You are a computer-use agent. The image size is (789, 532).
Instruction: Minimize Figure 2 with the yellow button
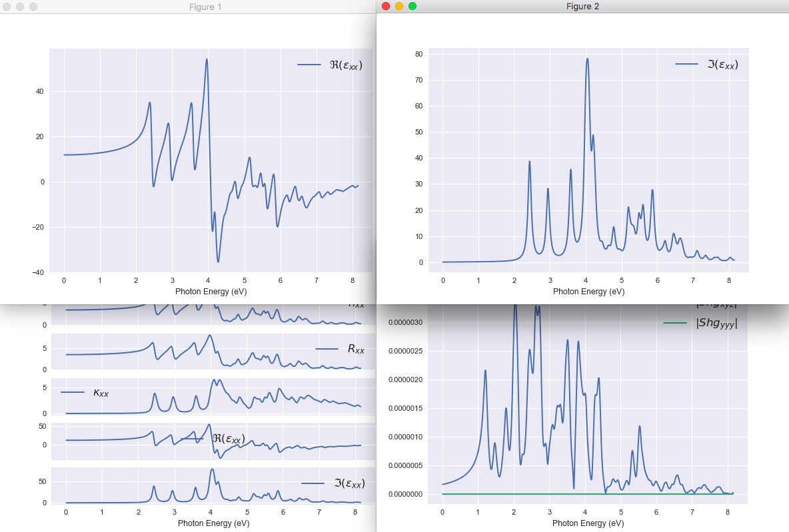pyautogui.click(x=399, y=6)
